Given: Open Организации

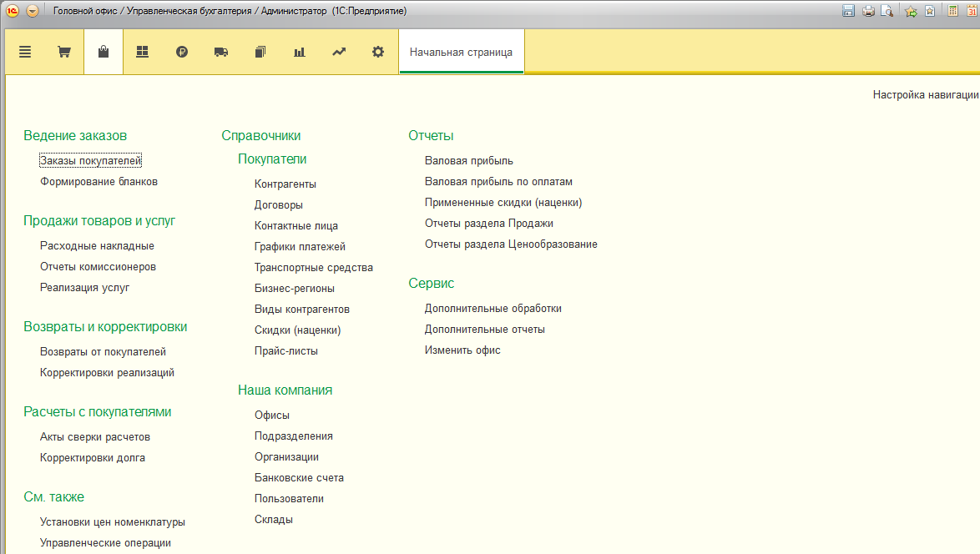Looking at the screenshot, I should (287, 457).
